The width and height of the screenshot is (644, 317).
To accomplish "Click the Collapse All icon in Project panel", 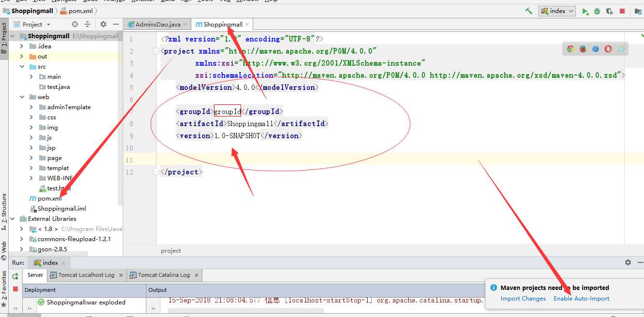I will pyautogui.click(x=87, y=24).
